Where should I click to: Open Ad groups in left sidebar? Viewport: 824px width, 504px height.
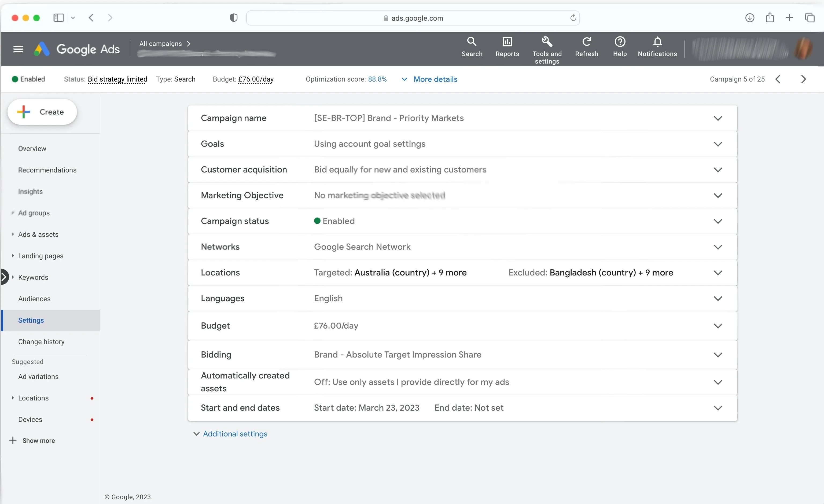(x=34, y=212)
